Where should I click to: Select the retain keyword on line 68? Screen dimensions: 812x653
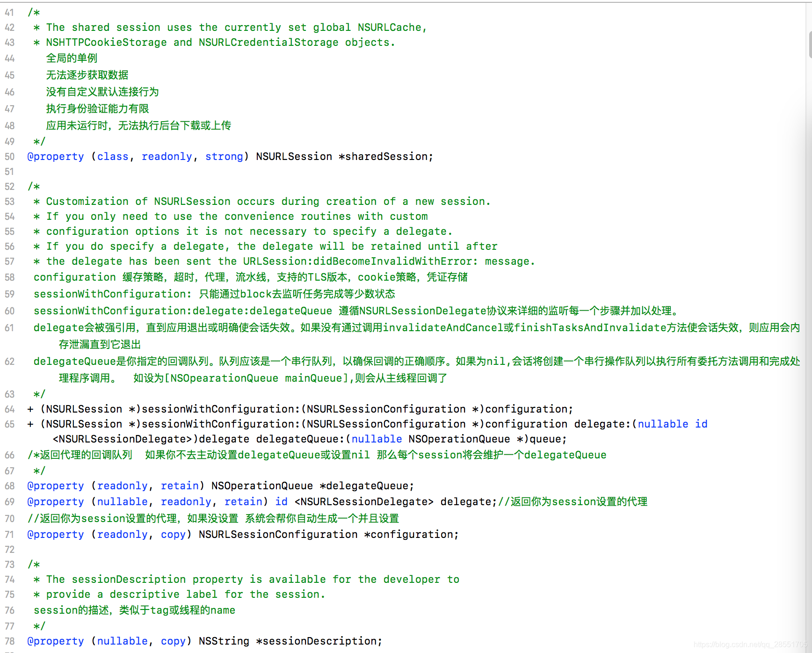click(x=180, y=486)
